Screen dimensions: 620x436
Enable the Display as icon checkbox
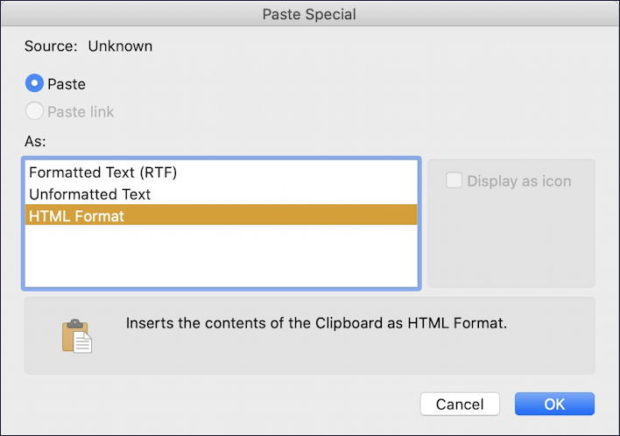(x=454, y=181)
